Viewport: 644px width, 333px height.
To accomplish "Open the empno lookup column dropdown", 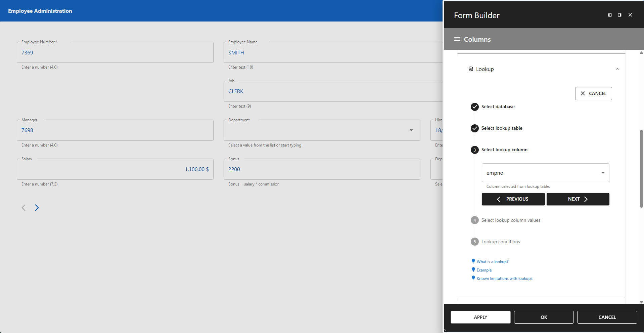I will click(x=602, y=172).
